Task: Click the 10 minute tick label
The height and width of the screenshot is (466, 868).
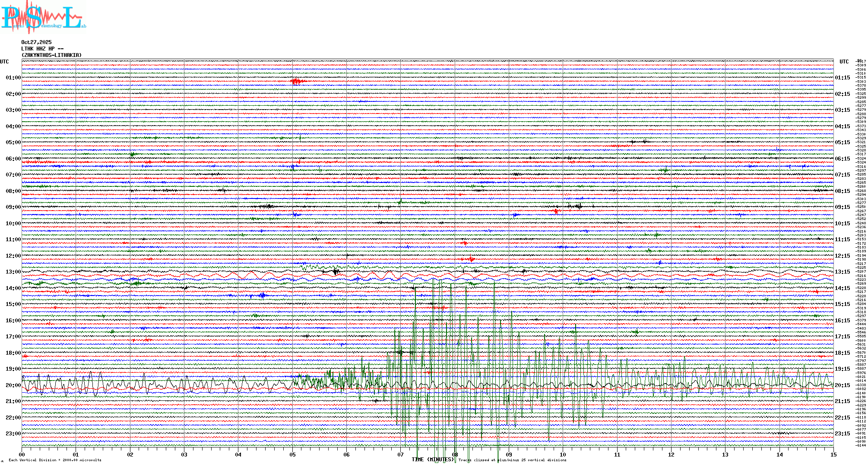Action: click(563, 454)
